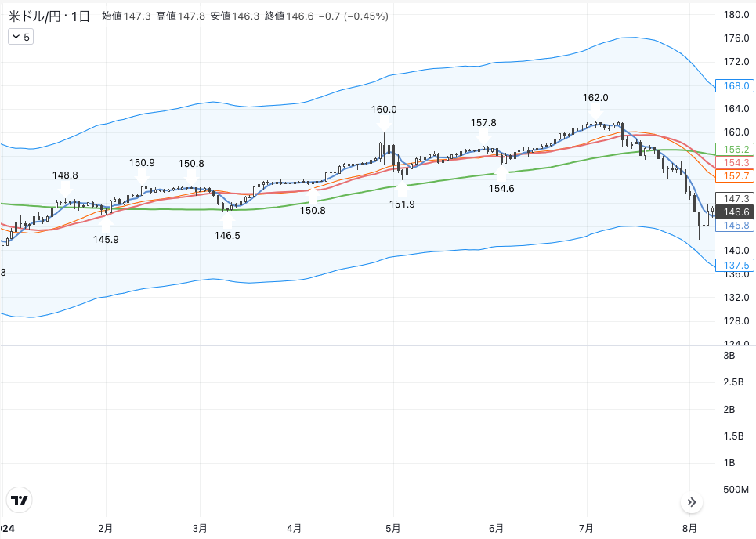756x539 pixels.
Task: Click the 始値 147.3 open value in header
Action: (126, 16)
